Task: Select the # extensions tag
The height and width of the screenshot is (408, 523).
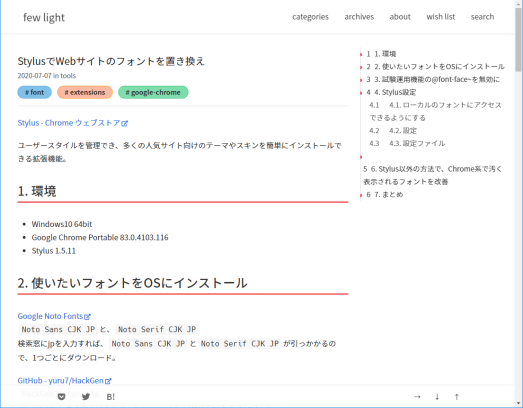Action: tap(85, 92)
